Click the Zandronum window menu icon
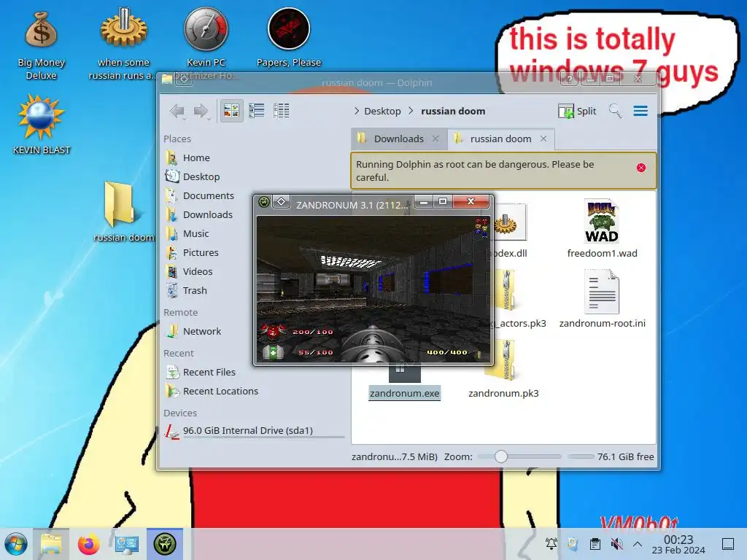 tap(264, 203)
